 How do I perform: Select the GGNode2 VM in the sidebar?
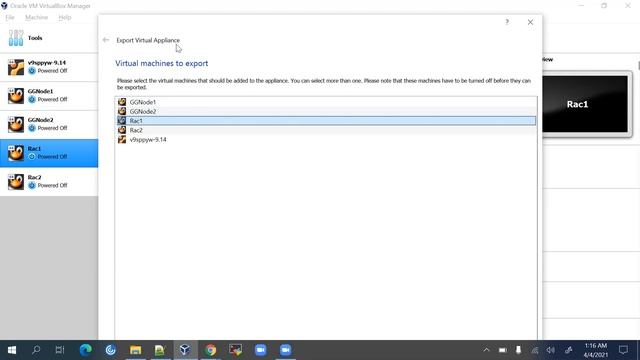click(x=49, y=124)
